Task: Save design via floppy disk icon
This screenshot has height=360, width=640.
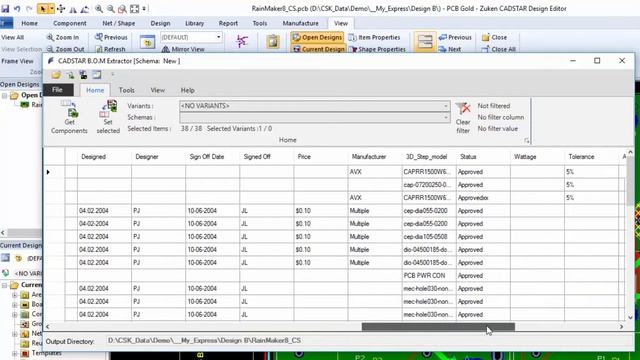Action: pyautogui.click(x=5, y=9)
